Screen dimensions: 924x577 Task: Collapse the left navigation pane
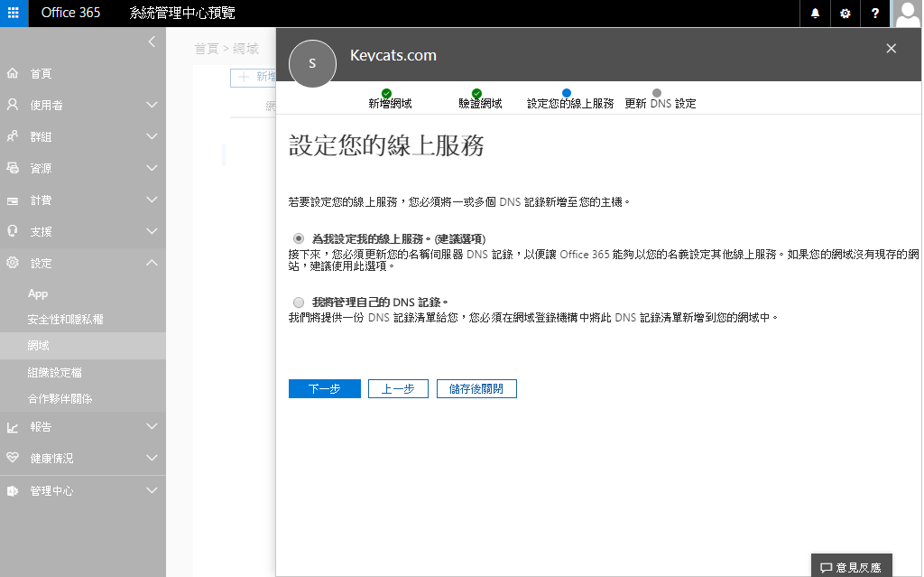coord(152,42)
